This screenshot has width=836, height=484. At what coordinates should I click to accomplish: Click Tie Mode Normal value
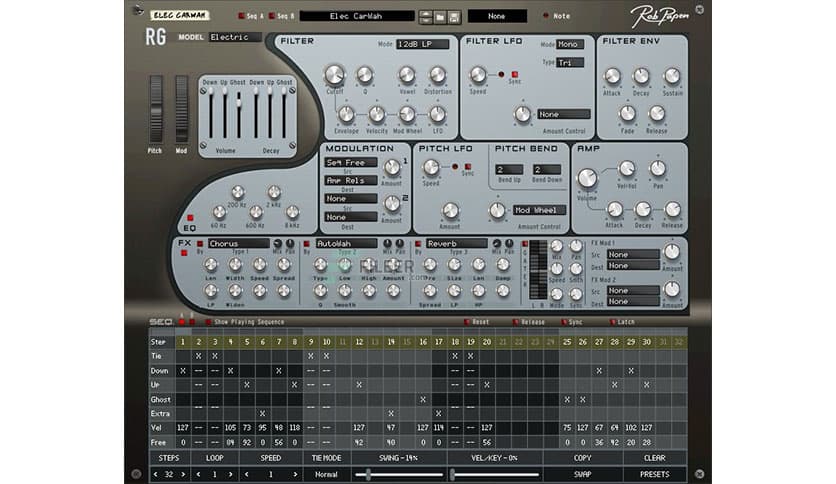coord(326,474)
